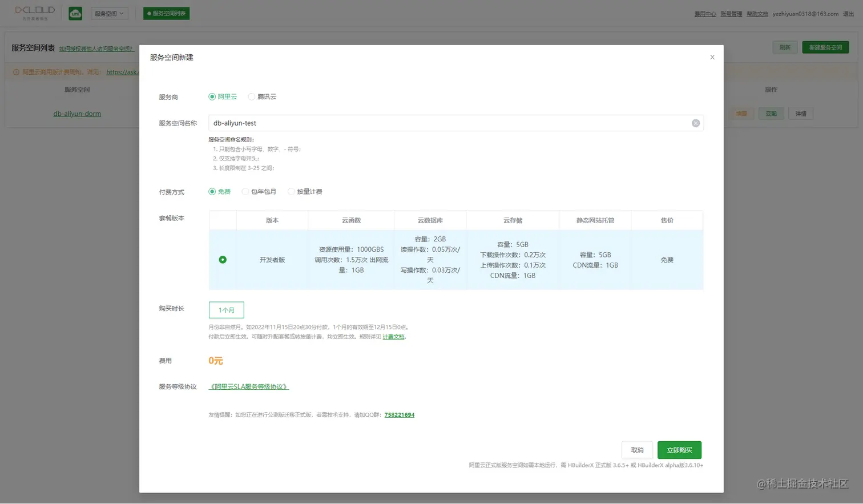Click the 立即购买 button
Screen dimensions: 863x504
coord(679,450)
